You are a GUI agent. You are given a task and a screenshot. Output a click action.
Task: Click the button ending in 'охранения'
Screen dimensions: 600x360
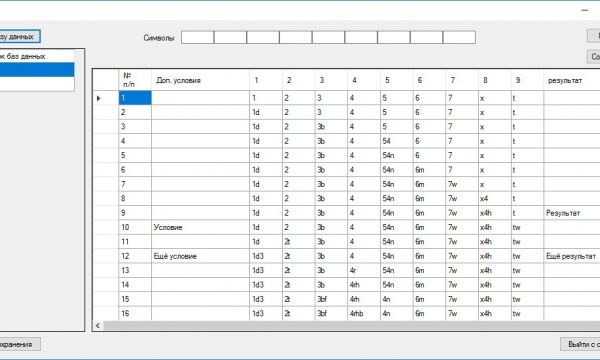click(19, 344)
